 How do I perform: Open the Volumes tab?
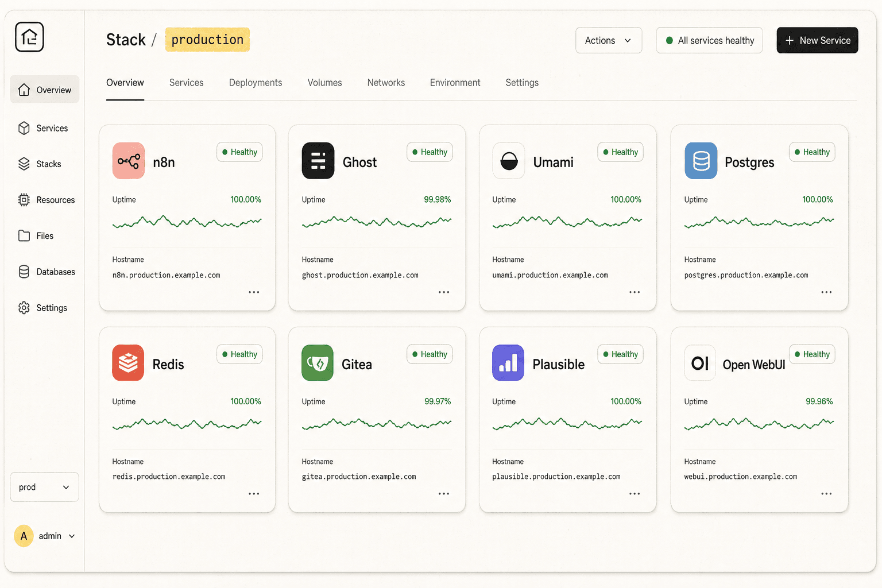click(324, 83)
